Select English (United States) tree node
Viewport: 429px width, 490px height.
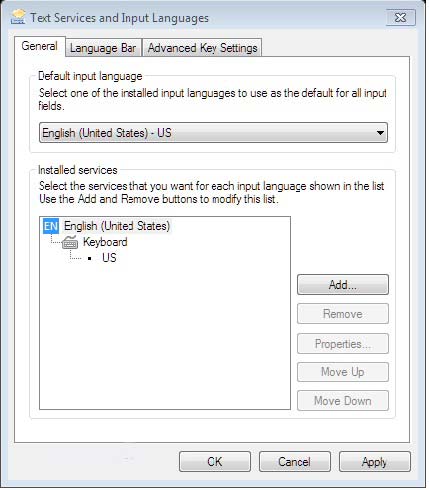117,226
